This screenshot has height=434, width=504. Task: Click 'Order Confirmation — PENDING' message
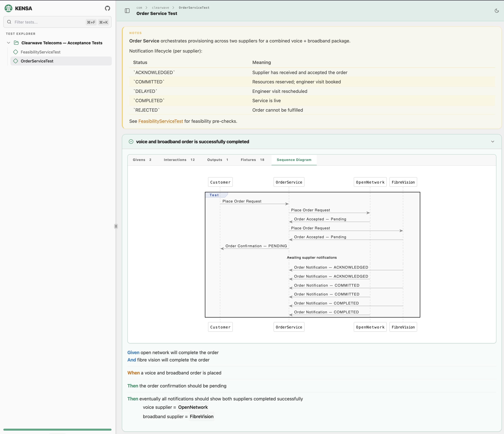(x=256, y=246)
